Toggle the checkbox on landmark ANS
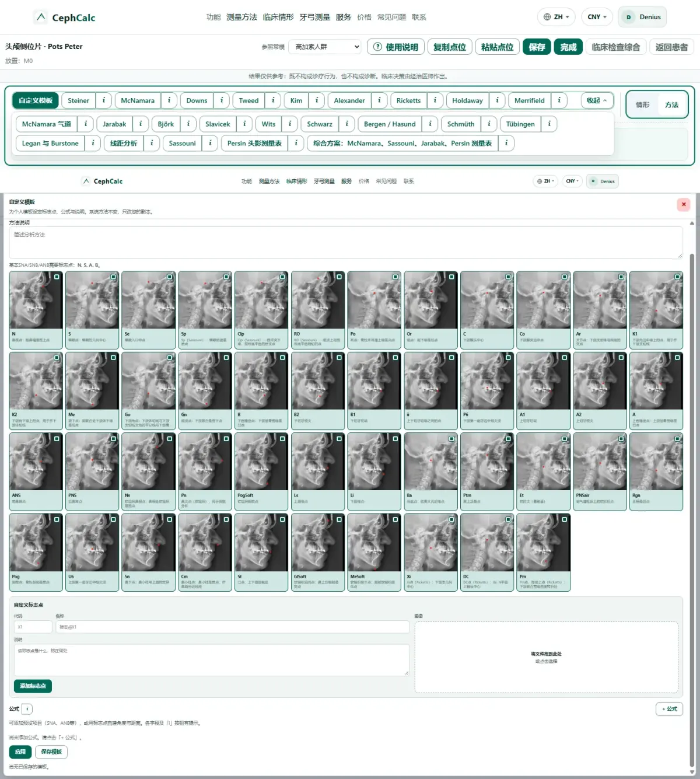The height and width of the screenshot is (779, 700). pos(57,438)
